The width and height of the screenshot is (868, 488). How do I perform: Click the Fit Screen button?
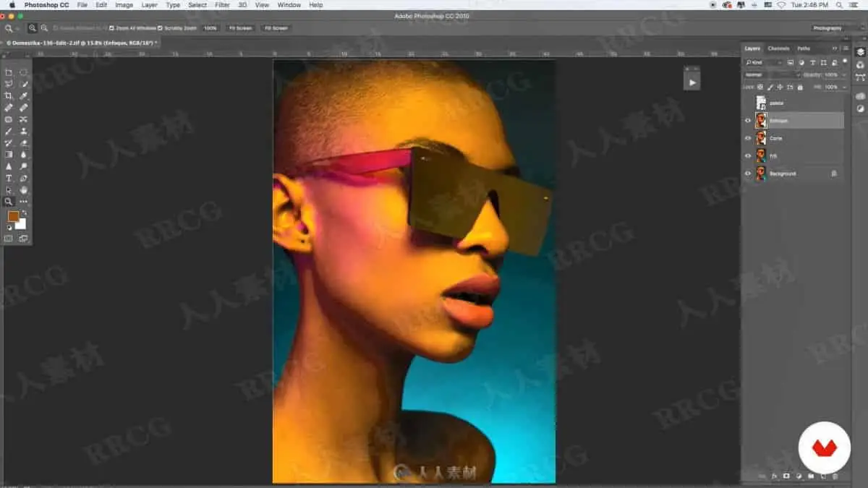(240, 27)
